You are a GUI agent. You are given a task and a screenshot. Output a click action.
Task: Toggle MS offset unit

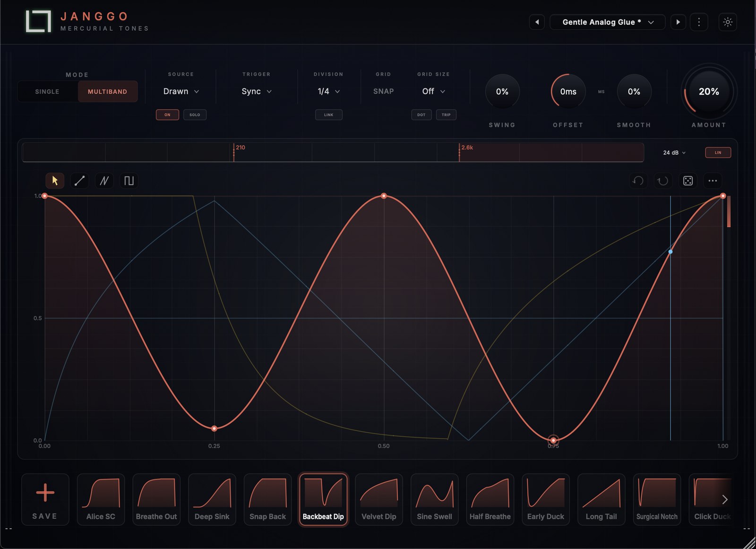[601, 92]
